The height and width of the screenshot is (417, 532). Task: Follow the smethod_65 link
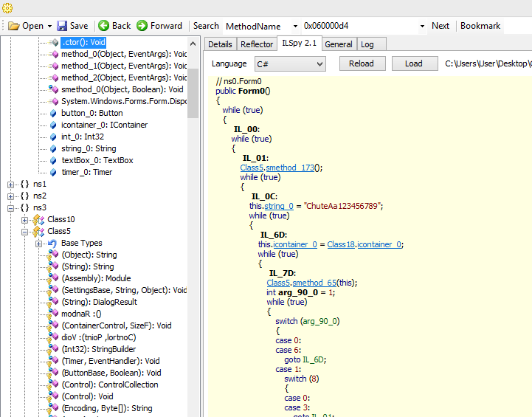pos(314,283)
